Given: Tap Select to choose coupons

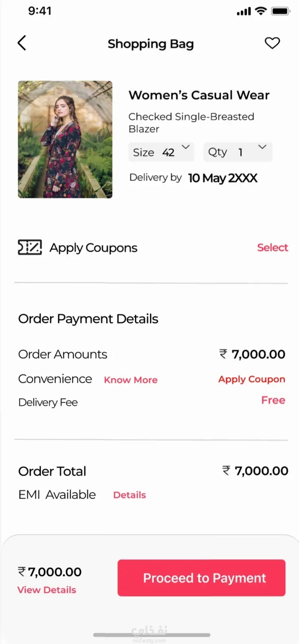Looking at the screenshot, I should tap(272, 247).
